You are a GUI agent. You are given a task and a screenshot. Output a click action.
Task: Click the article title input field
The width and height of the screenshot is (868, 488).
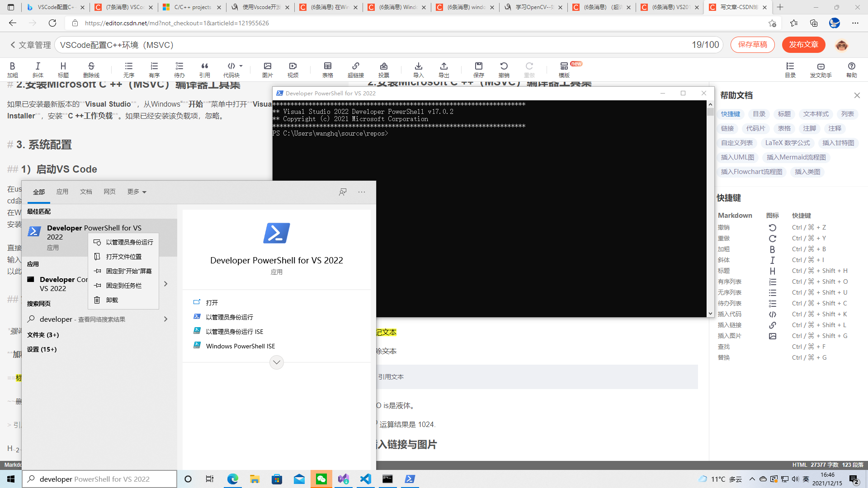[x=389, y=45]
